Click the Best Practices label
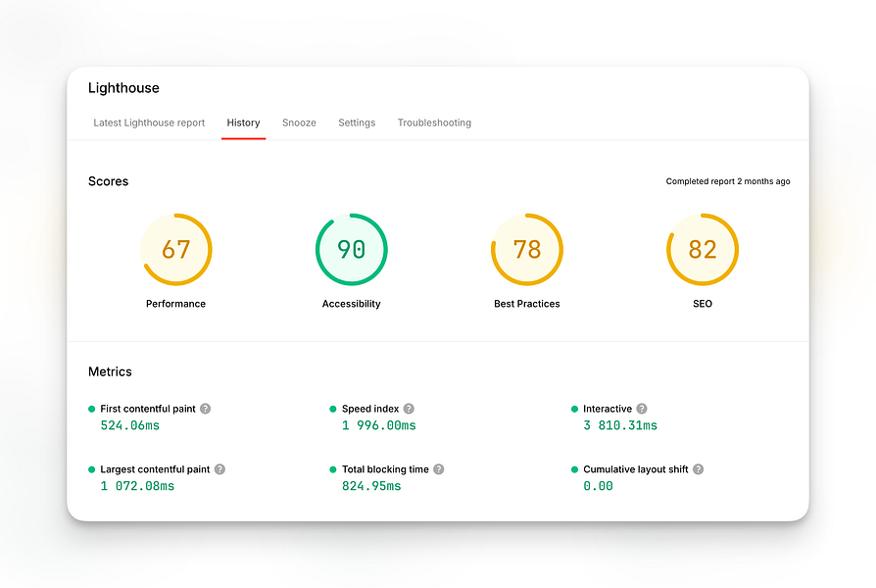The image size is (876, 588). 527,304
